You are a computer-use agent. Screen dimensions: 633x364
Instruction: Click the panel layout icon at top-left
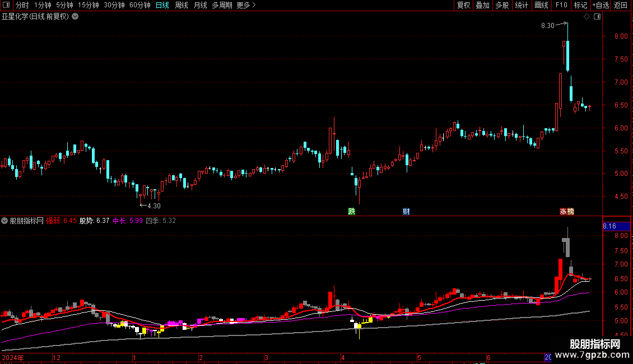click(6, 5)
